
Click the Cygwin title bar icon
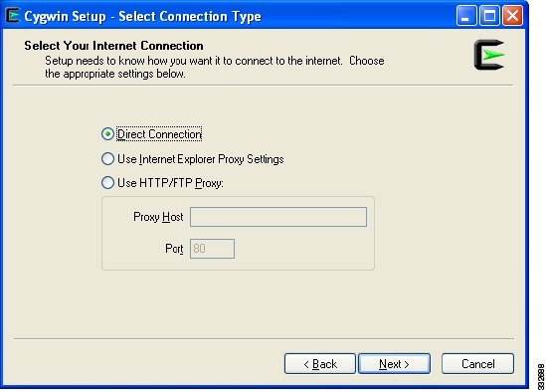13,16
